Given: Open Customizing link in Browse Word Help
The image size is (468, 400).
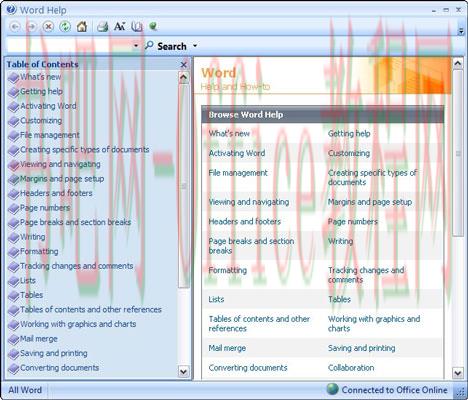Looking at the screenshot, I should [349, 153].
